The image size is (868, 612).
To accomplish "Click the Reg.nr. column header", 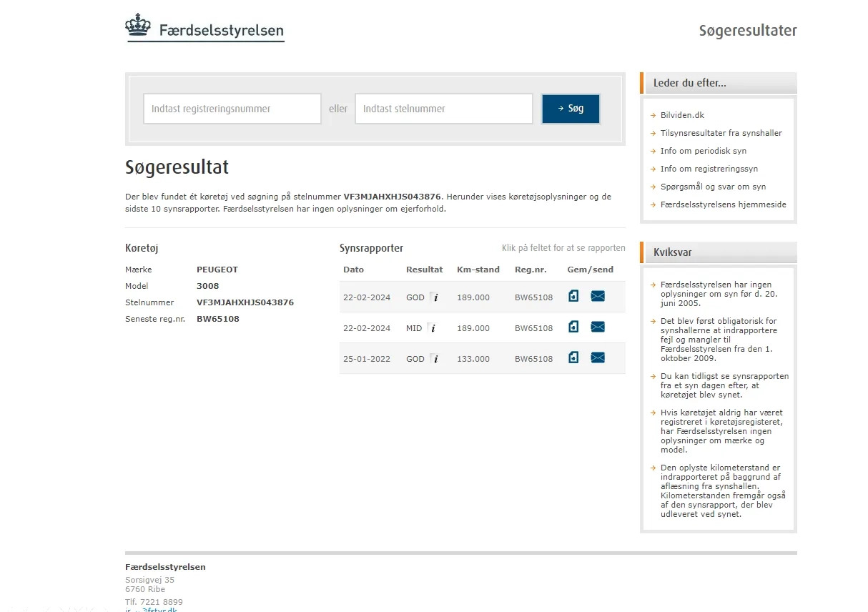I will [x=531, y=270].
